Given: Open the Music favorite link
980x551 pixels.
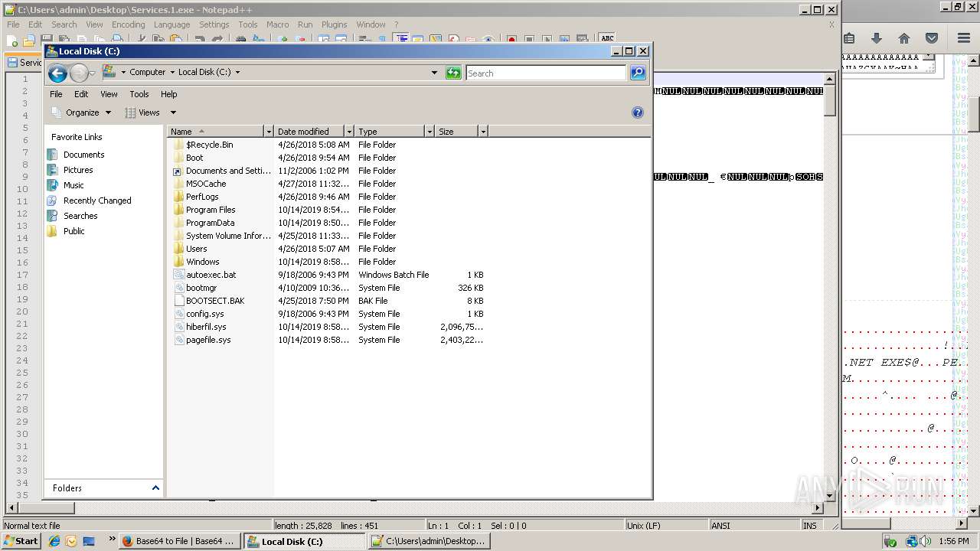Looking at the screenshot, I should (x=73, y=185).
